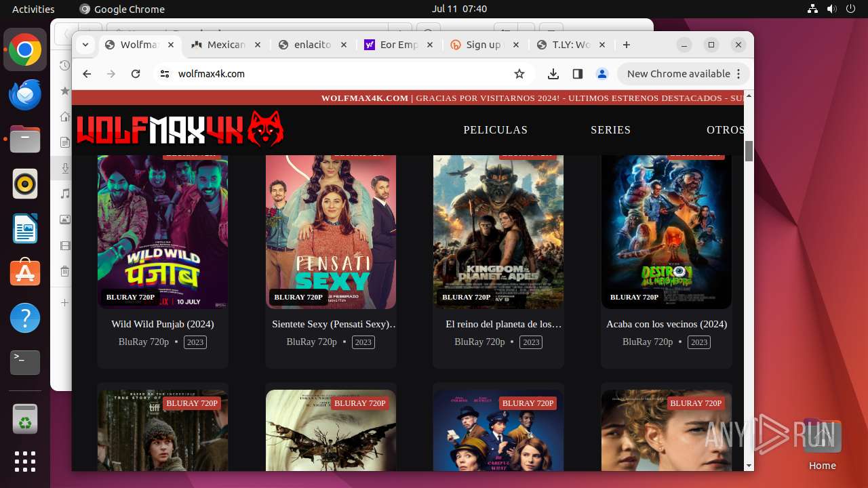Screen dimensions: 868x488
Task: Open Kingdom of the Planet of the Apes poster
Action: click(498, 232)
